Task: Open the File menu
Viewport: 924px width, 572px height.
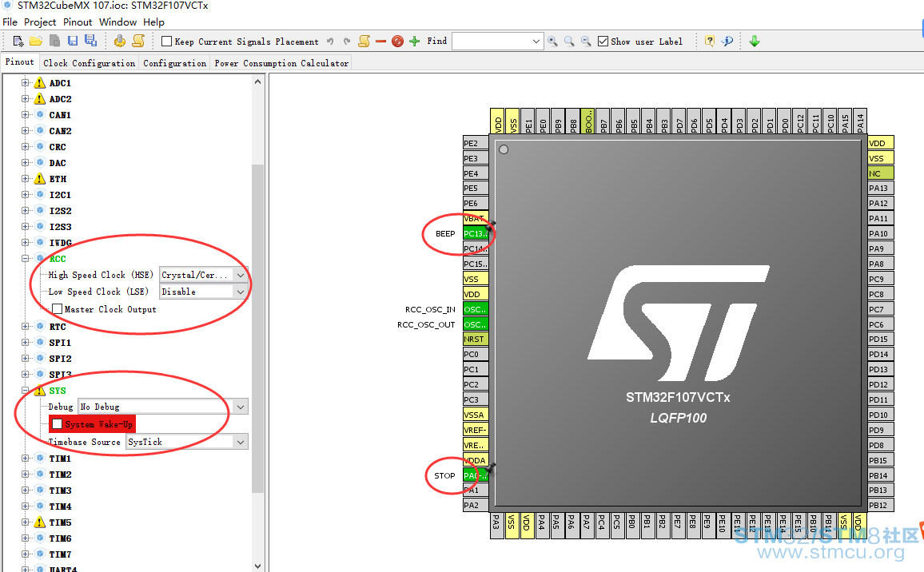Action: tap(10, 22)
